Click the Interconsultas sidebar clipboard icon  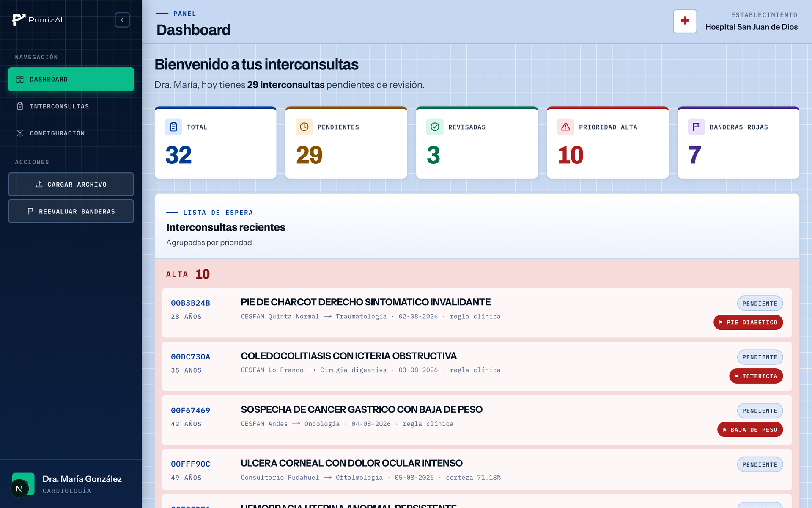[20, 106]
